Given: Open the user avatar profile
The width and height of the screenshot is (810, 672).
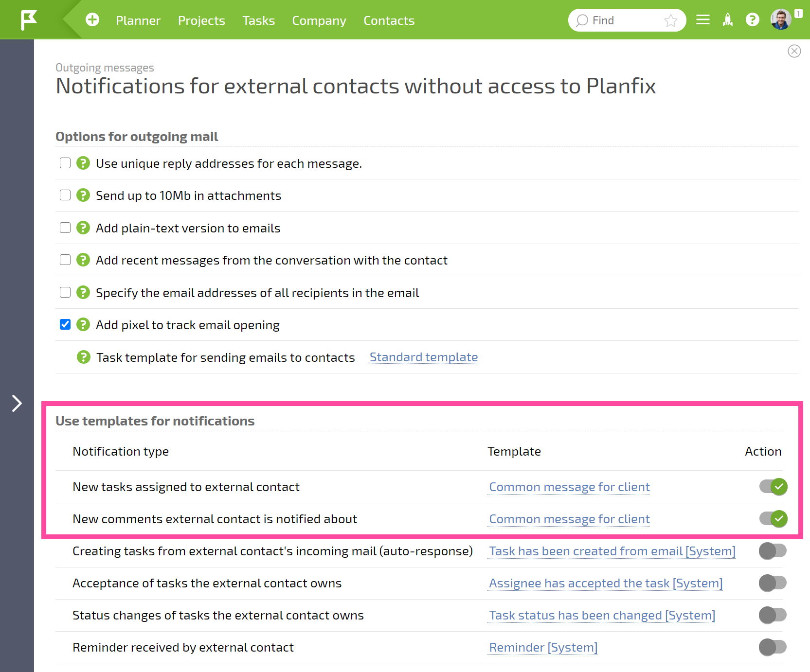Looking at the screenshot, I should (x=781, y=20).
